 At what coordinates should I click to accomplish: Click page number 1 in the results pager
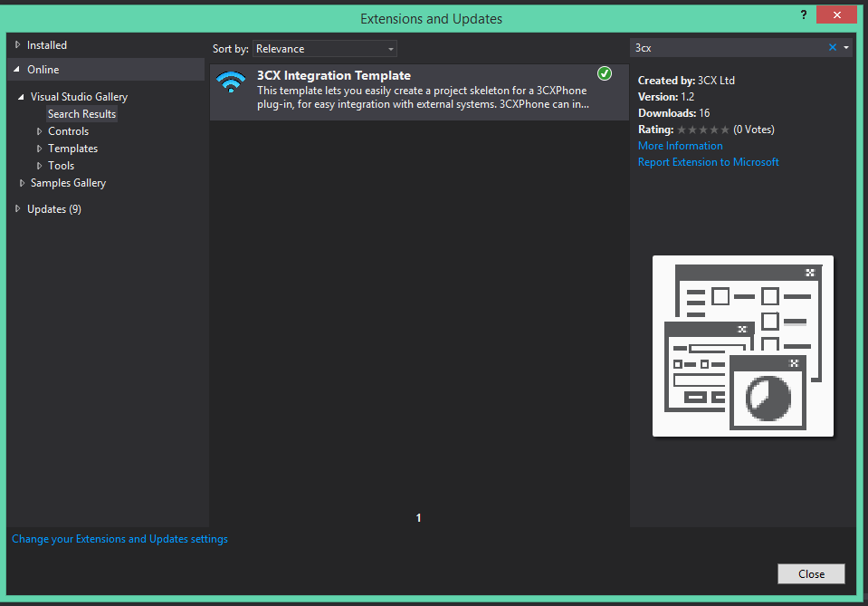418,518
